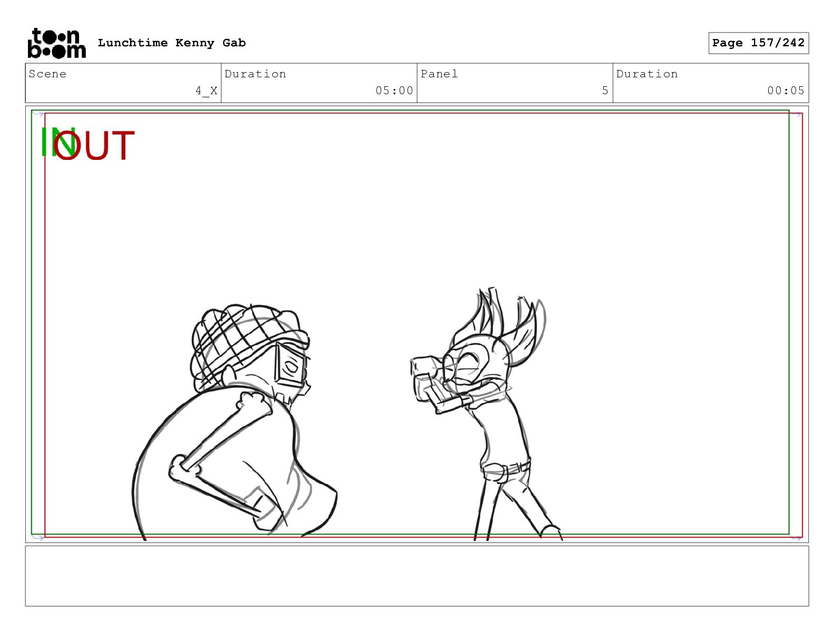
Task: Click scene duration value '05:00'
Action: [394, 90]
